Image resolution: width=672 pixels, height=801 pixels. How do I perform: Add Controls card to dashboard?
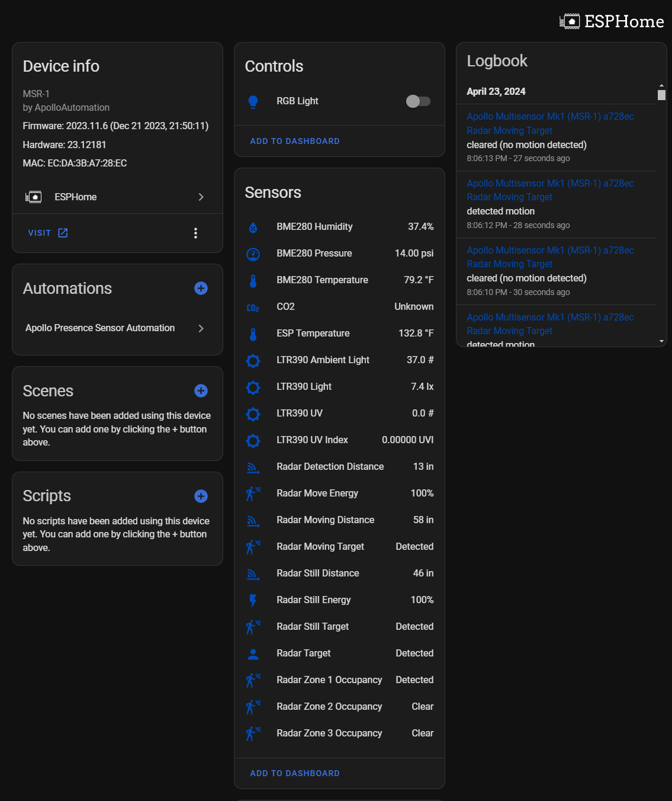click(x=295, y=141)
